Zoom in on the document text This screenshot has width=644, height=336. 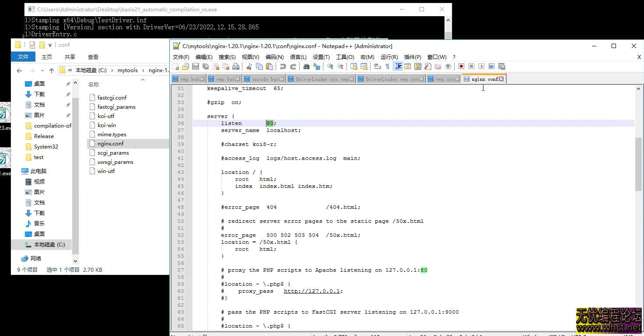tap(329, 66)
